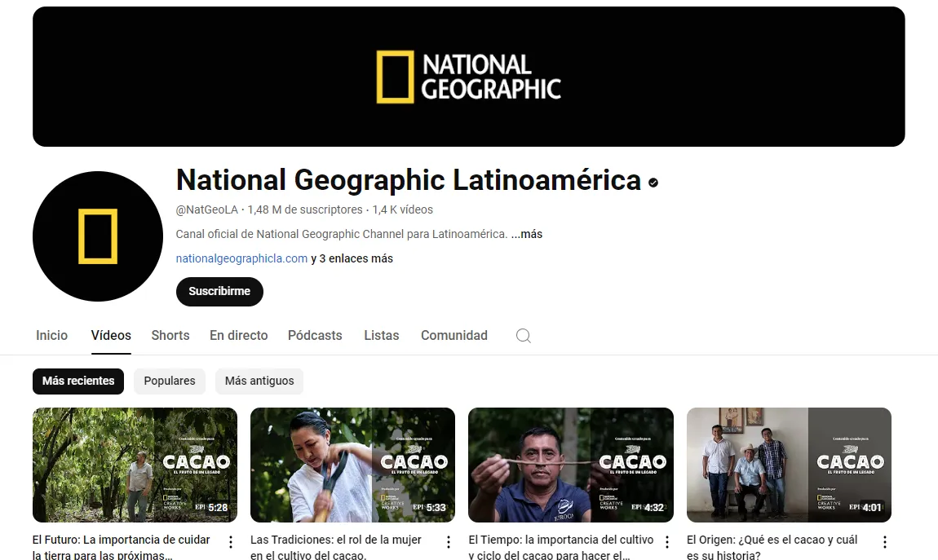Click the 5:33 duration badge
Screen dimensions: 938x560
point(436,507)
